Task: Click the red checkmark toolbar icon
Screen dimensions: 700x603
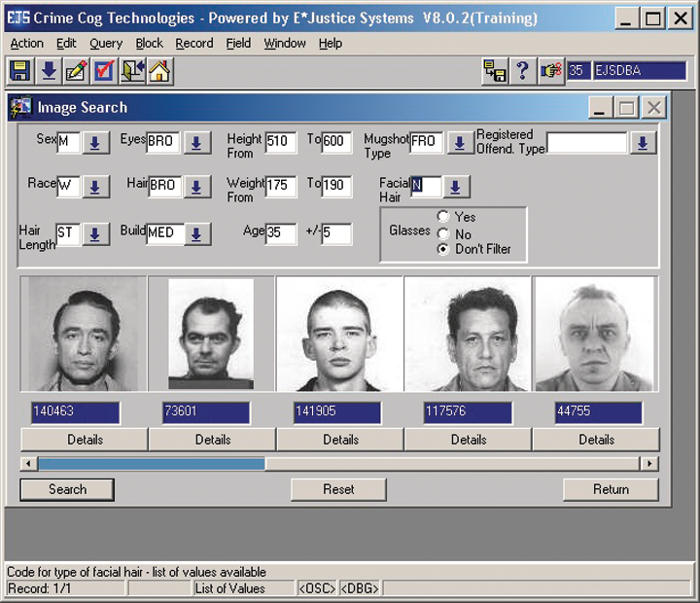Action: coord(104,71)
